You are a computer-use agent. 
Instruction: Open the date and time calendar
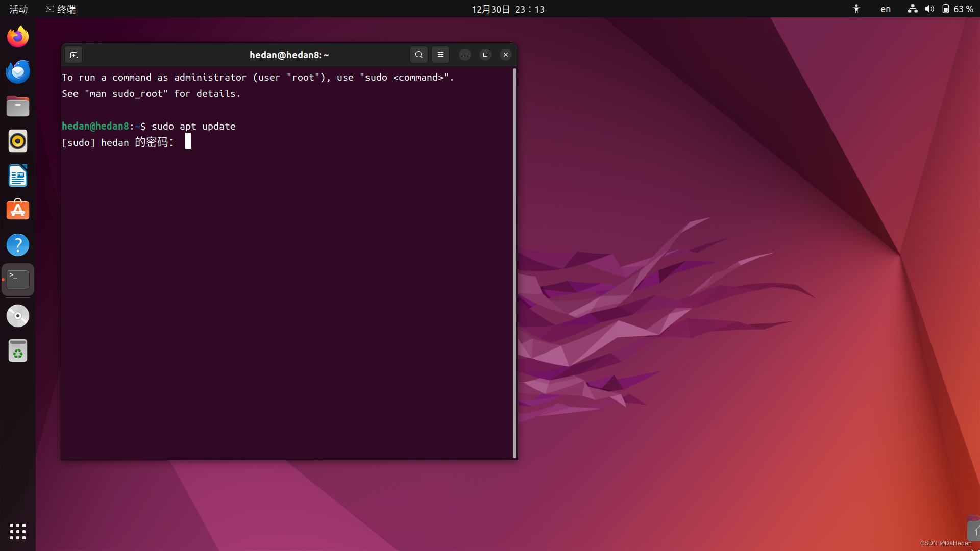pyautogui.click(x=508, y=9)
